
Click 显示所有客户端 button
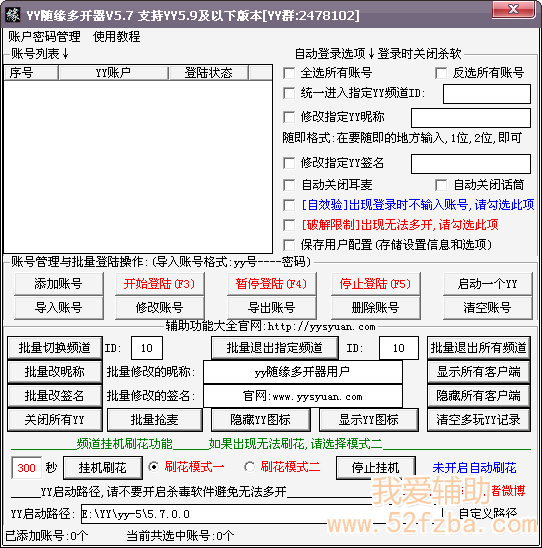click(x=479, y=372)
